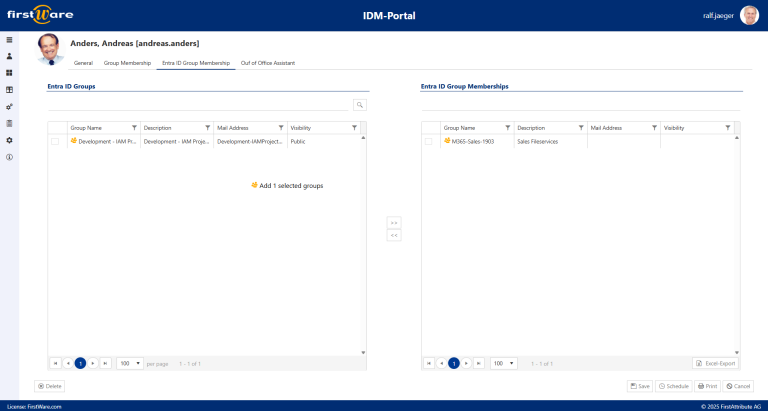Go to next page in Entra ID Groups pager
The height and width of the screenshot is (411, 768).
point(93,363)
